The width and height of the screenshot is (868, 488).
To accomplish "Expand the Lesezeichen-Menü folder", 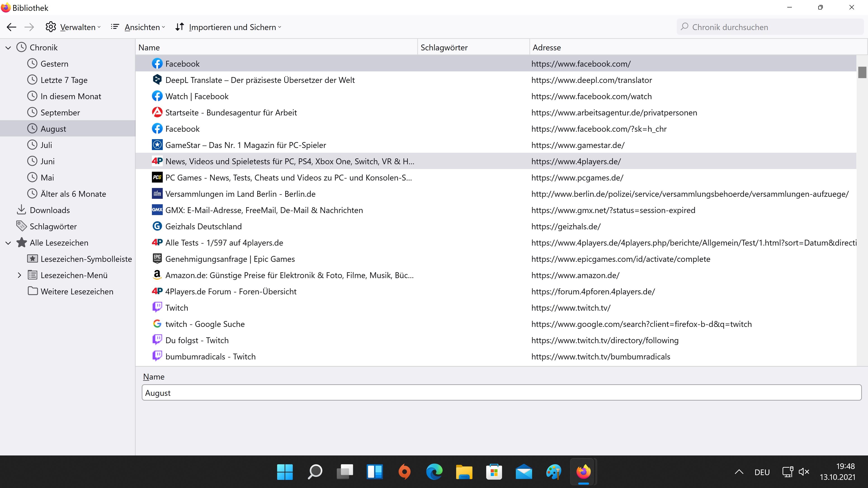I will (19, 275).
